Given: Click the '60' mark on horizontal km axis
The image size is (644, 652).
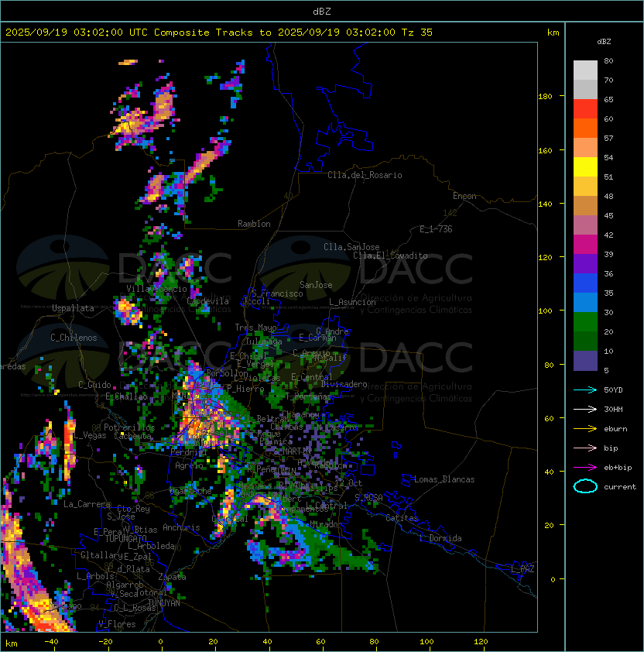Looking at the screenshot, I should coord(320,642).
